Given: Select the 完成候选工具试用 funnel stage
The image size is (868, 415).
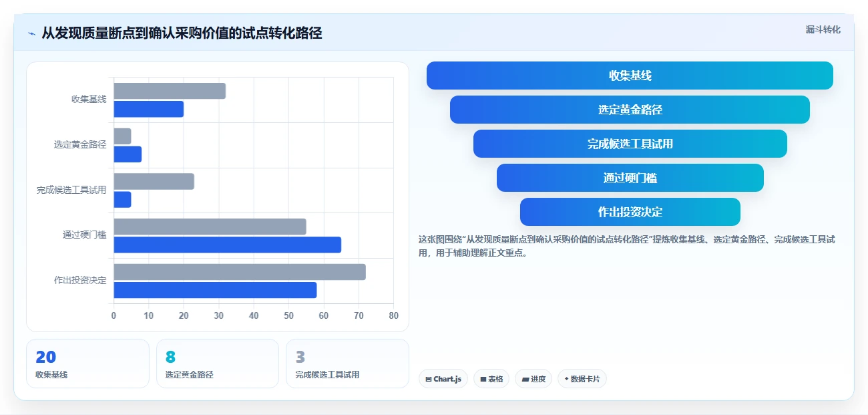Looking at the screenshot, I should tap(630, 144).
